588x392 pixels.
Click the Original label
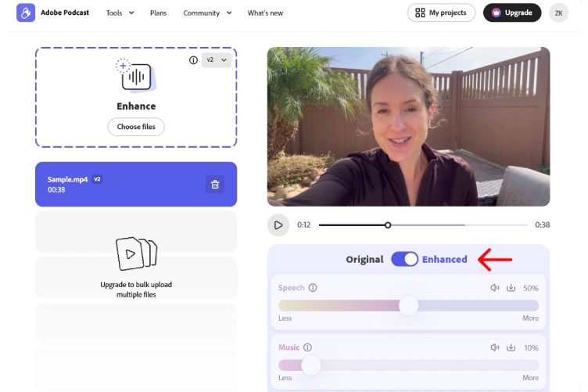pyautogui.click(x=364, y=260)
